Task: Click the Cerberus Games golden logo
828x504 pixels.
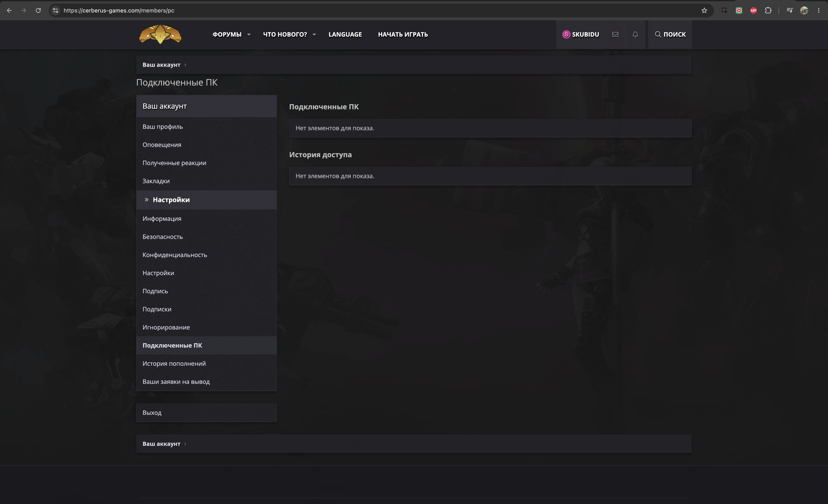Action: click(x=160, y=34)
